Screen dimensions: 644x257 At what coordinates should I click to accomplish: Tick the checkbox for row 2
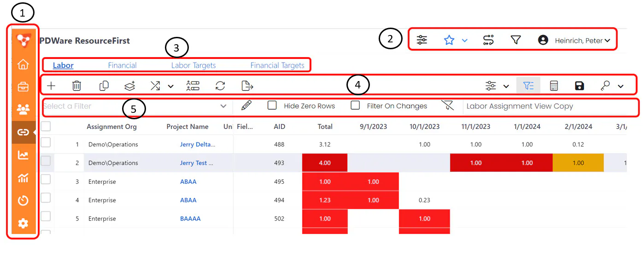pos(46,161)
